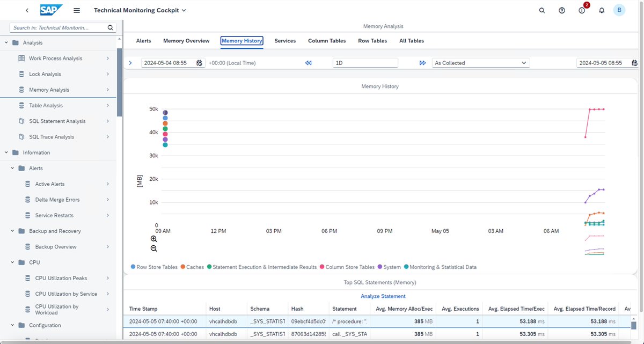The width and height of the screenshot is (644, 344).
Task: Step forward one time period
Action: [422, 63]
